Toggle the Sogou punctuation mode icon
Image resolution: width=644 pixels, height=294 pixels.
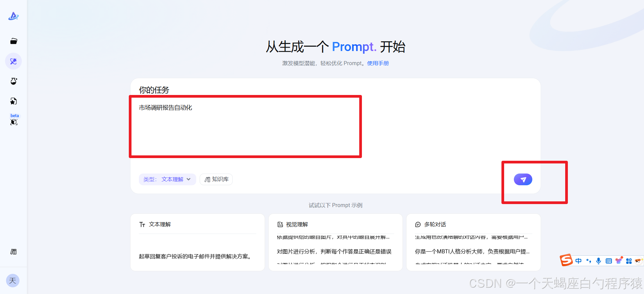pyautogui.click(x=589, y=261)
